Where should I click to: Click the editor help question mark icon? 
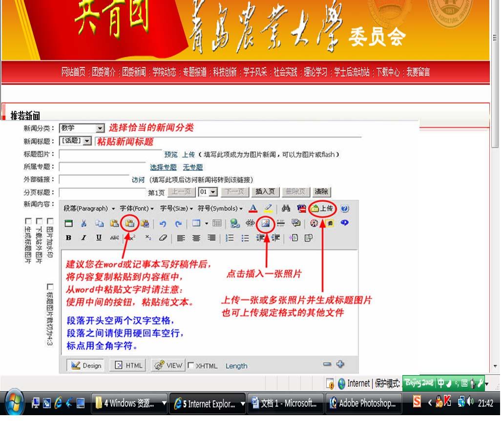[x=345, y=209]
